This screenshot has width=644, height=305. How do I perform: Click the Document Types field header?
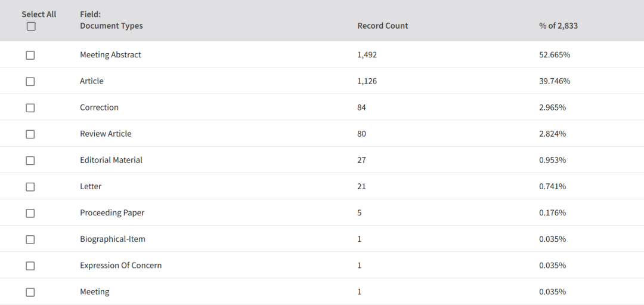coord(112,26)
